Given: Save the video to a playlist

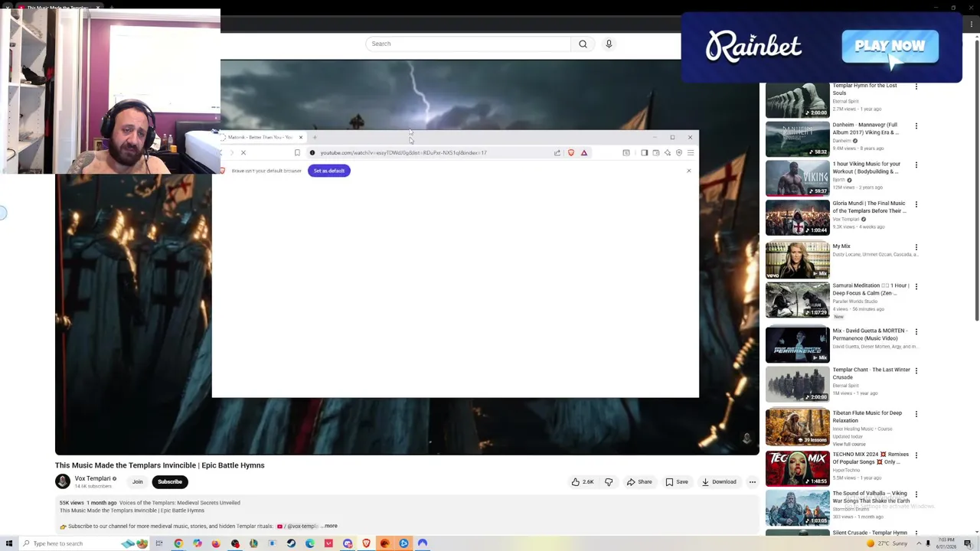Looking at the screenshot, I should 677,482.
